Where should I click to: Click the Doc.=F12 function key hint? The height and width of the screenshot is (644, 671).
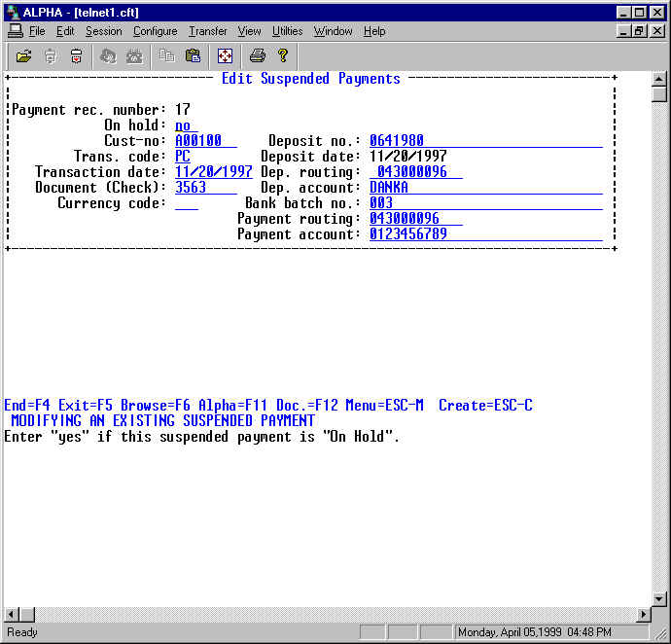click(x=307, y=405)
